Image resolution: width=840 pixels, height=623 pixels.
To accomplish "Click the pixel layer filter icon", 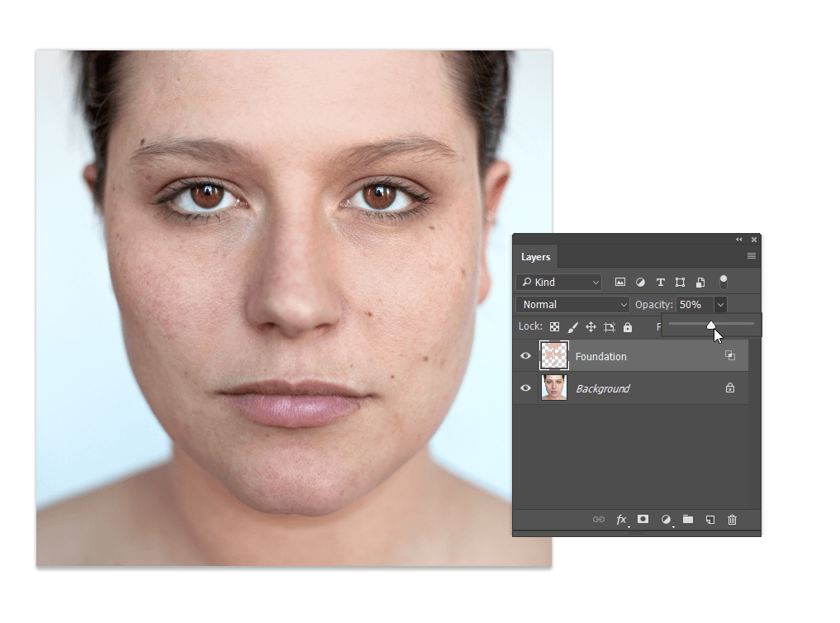I will click(x=620, y=283).
